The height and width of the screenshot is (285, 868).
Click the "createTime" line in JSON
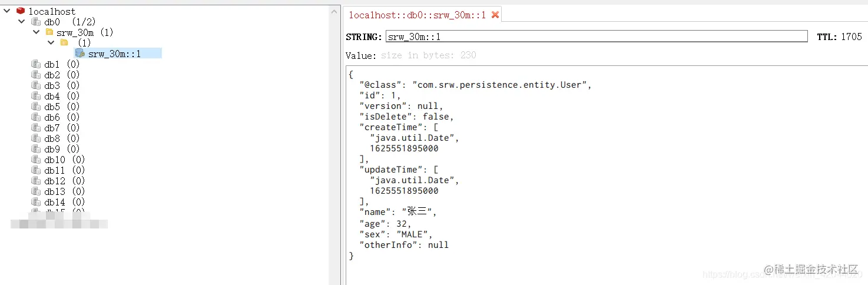(399, 127)
